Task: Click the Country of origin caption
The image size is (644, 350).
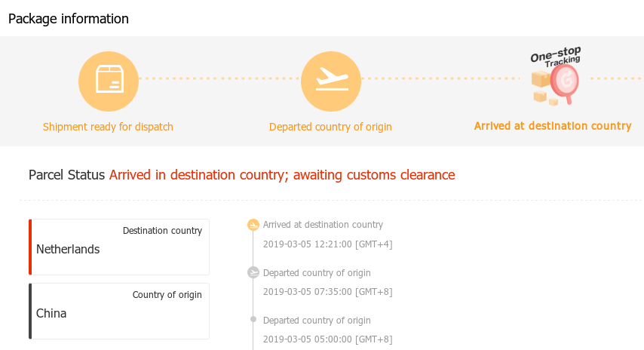Action: (167, 295)
